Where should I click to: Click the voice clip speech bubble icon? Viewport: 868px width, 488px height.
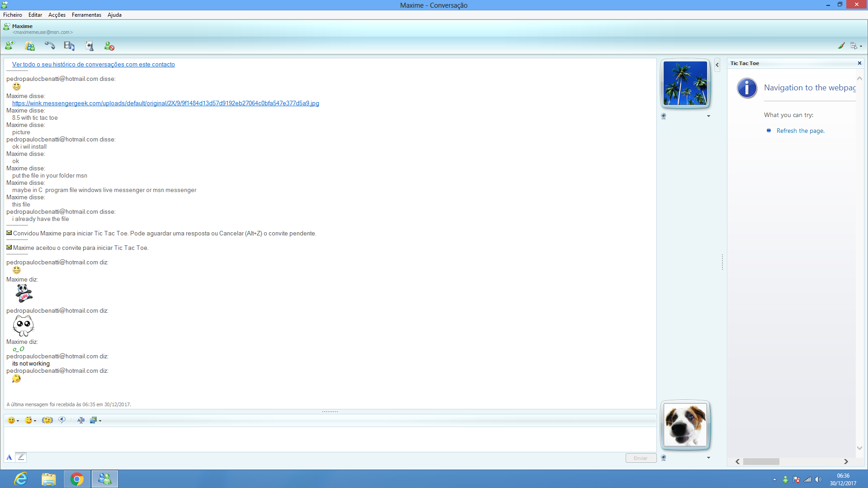62,420
